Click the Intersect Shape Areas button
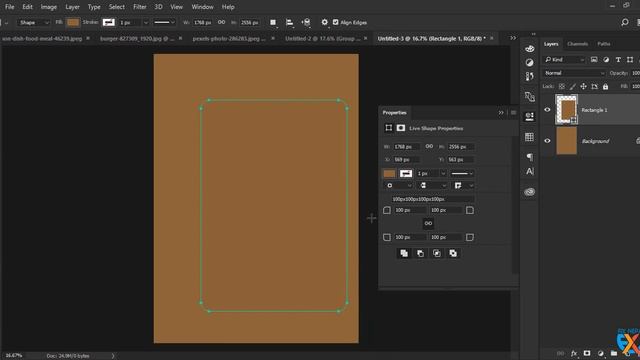640x360 pixels. (436, 253)
